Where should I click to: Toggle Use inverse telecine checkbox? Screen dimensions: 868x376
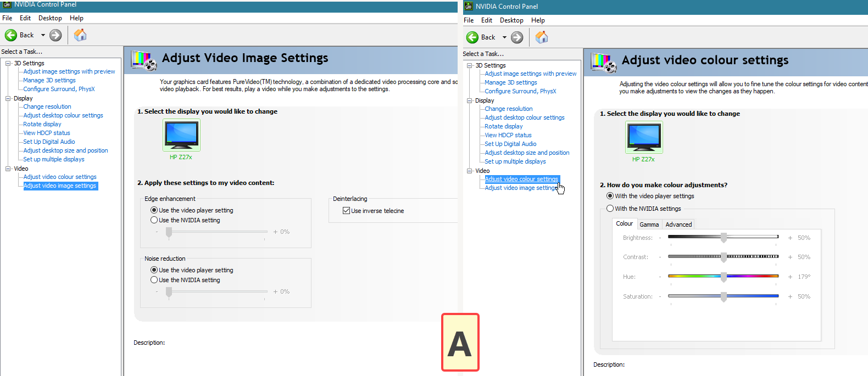pos(346,211)
